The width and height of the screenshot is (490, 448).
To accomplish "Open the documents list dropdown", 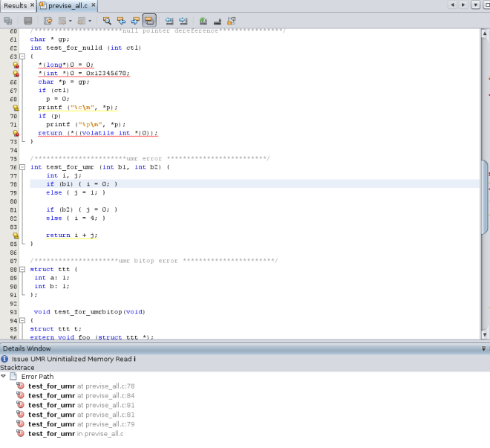I will (475, 5).
